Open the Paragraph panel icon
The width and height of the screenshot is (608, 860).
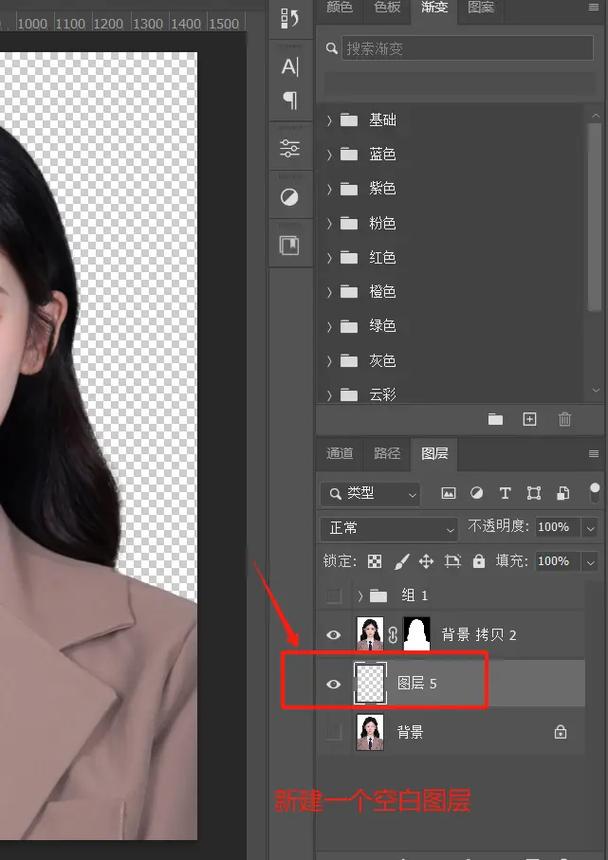(290, 100)
